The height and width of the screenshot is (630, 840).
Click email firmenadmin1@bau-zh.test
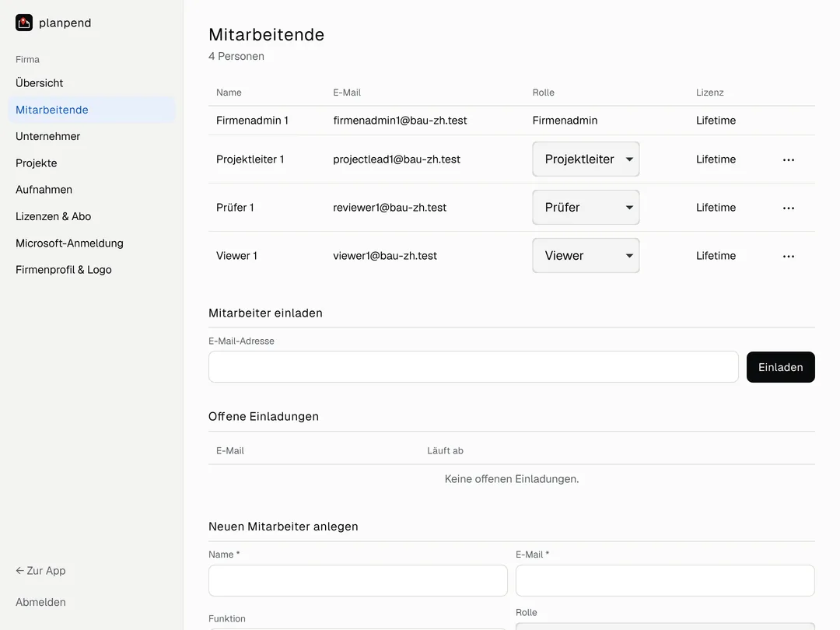coord(400,121)
